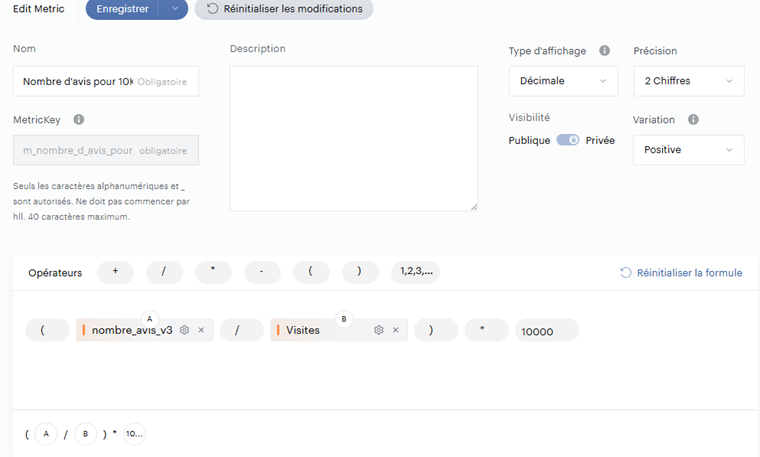Open the Type d'affichage Décimale dropdown

click(x=563, y=81)
